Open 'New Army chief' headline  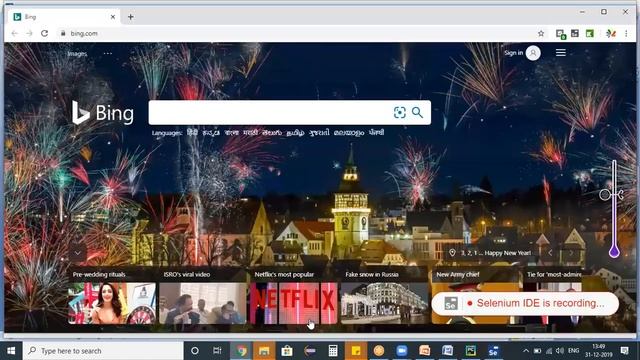click(x=458, y=275)
